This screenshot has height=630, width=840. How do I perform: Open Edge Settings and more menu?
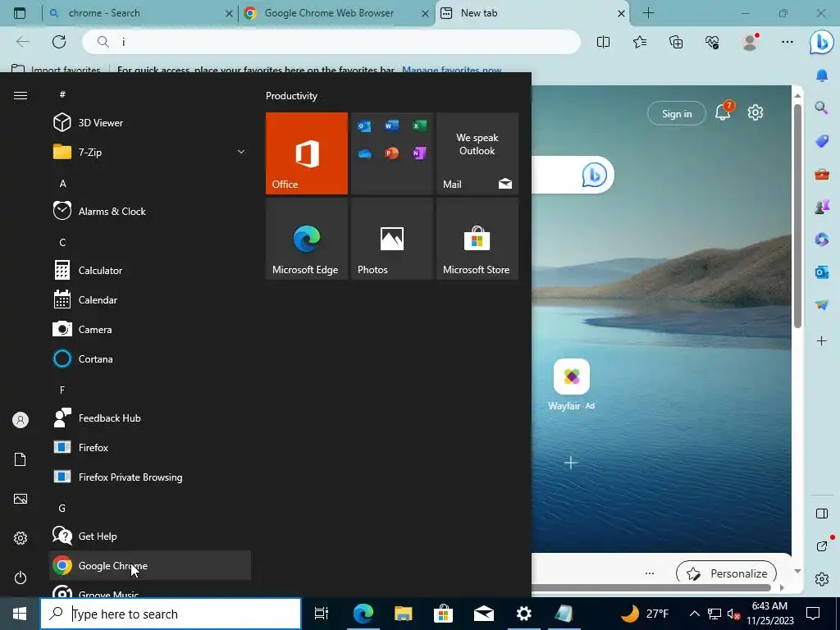pos(787,42)
